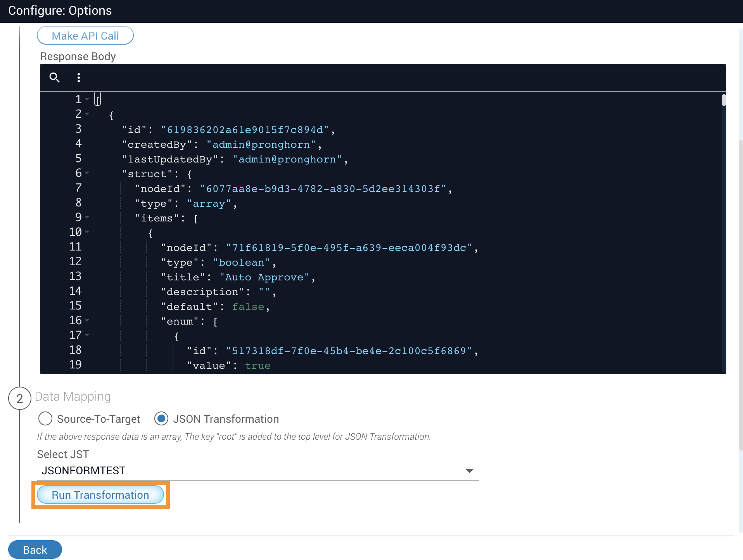Fold the object at line 10

[87, 232]
